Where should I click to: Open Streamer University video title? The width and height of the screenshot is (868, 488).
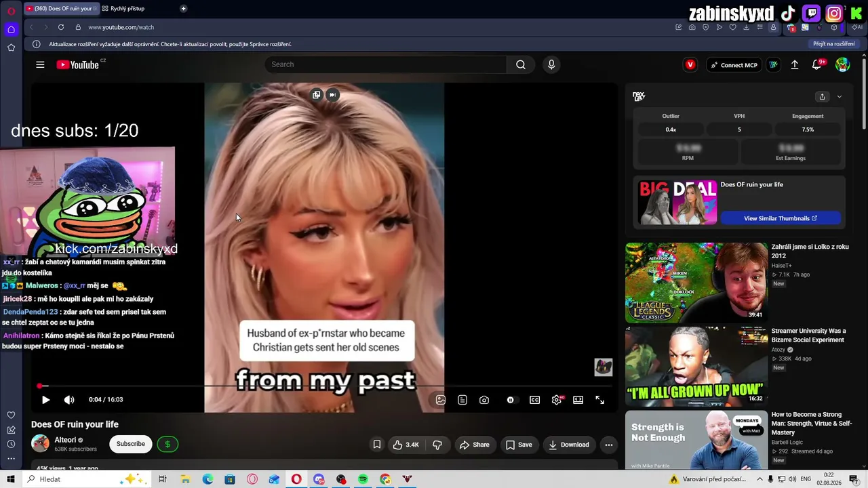808,335
